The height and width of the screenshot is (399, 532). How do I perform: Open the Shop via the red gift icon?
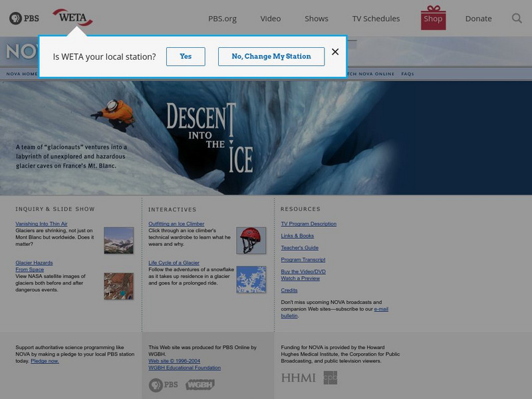click(x=433, y=18)
